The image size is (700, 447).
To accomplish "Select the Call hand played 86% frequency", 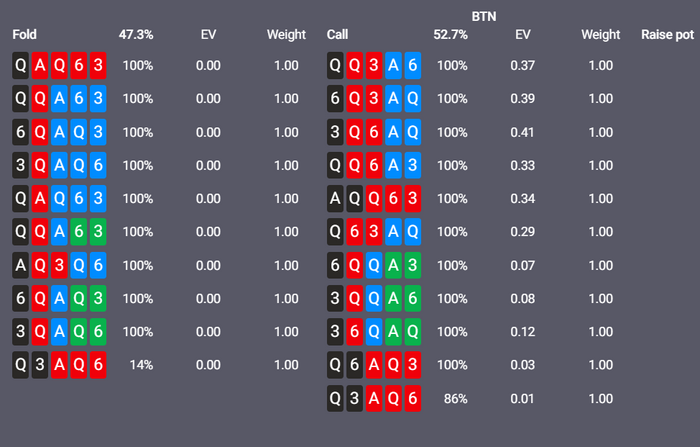I will point(374,399).
